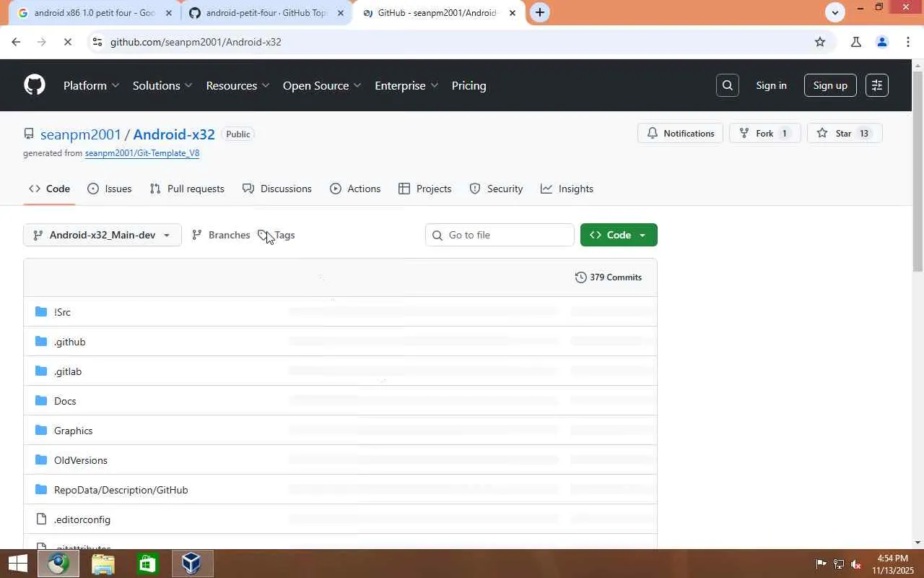Open the GitHub homepage logo
This screenshot has width=924, height=578.
point(34,85)
